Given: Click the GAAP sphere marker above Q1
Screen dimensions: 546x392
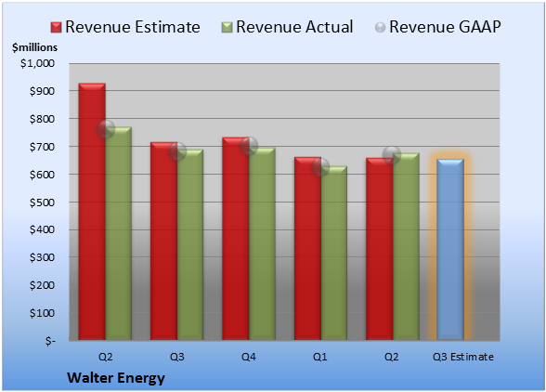Looking at the screenshot, I should 320,167.
